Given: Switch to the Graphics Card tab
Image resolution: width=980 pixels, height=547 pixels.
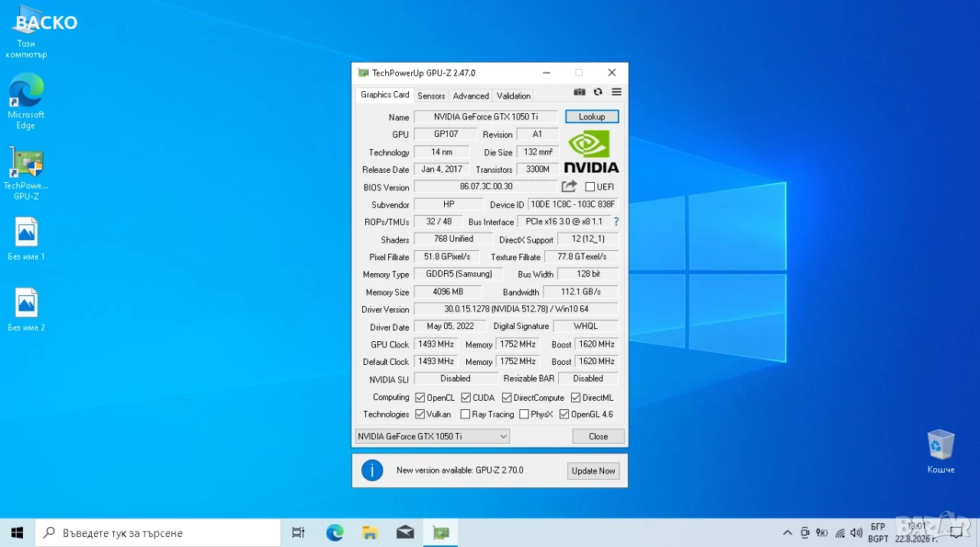Looking at the screenshot, I should [385, 95].
